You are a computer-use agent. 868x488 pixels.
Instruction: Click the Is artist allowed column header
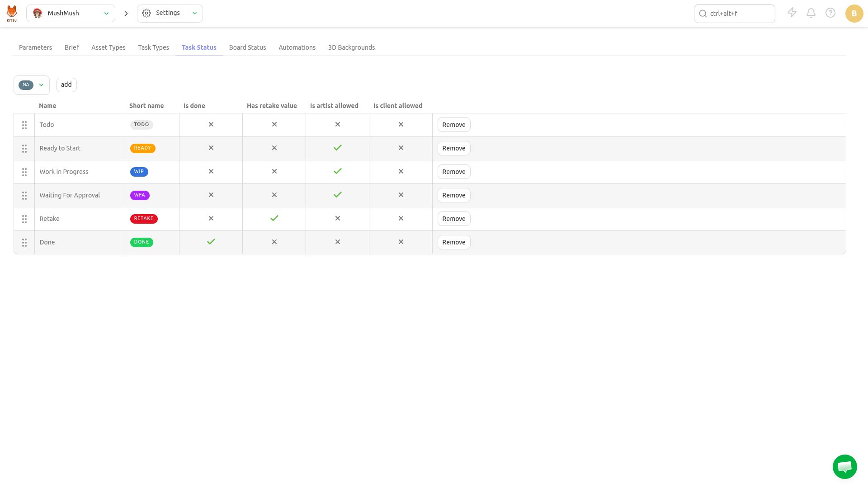pyautogui.click(x=334, y=106)
